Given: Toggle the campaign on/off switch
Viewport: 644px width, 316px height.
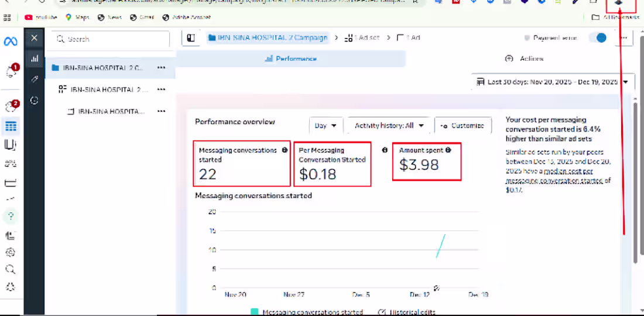Looking at the screenshot, I should [598, 38].
